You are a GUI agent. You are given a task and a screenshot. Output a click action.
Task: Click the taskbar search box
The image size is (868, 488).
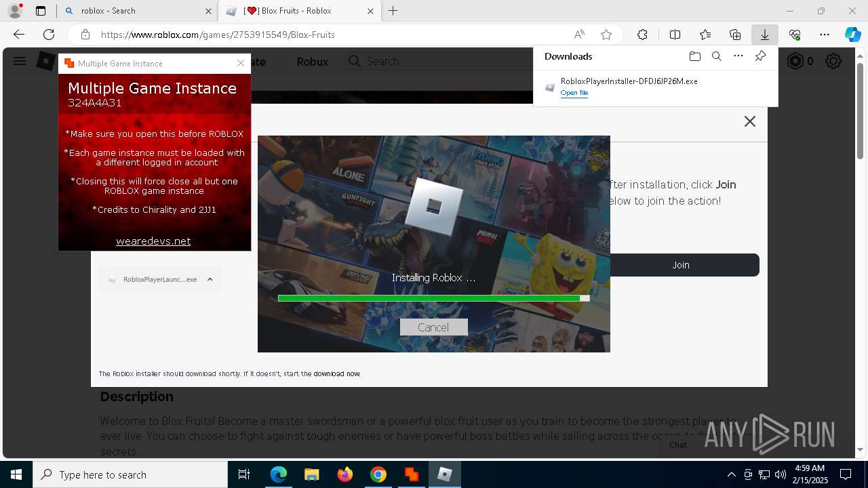click(130, 474)
